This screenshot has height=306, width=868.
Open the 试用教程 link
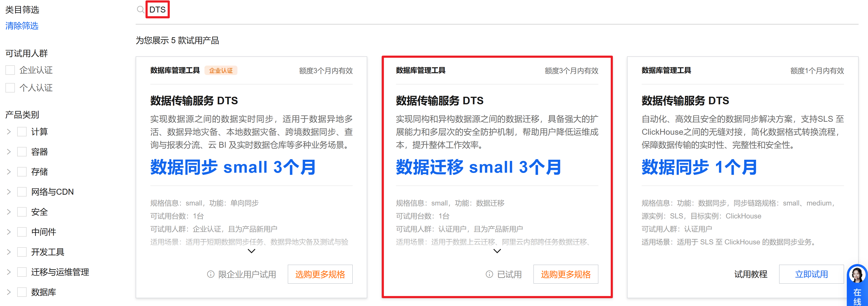click(x=751, y=274)
